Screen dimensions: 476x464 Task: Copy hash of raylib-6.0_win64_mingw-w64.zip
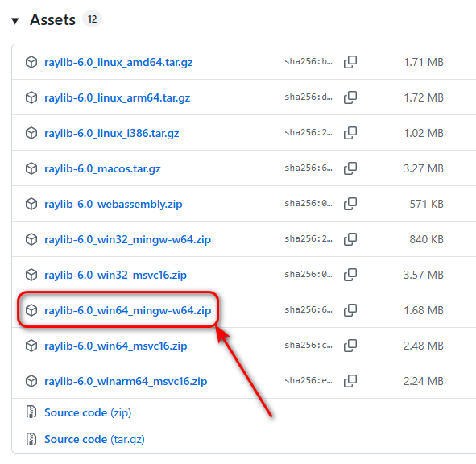coord(350,310)
